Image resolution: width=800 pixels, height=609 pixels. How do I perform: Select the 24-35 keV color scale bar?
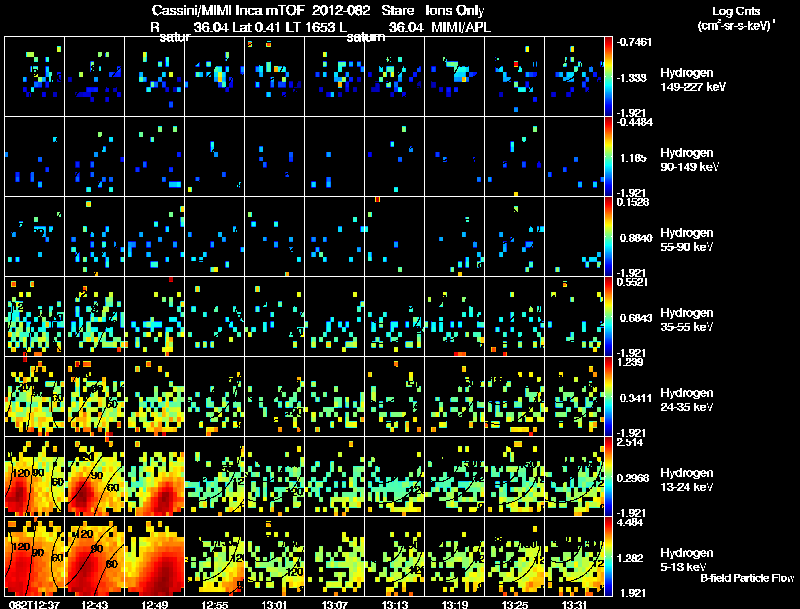(x=608, y=396)
